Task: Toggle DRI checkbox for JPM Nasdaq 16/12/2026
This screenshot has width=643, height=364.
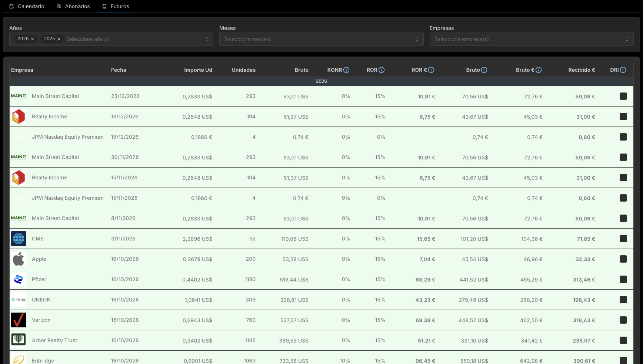Action: click(x=623, y=137)
